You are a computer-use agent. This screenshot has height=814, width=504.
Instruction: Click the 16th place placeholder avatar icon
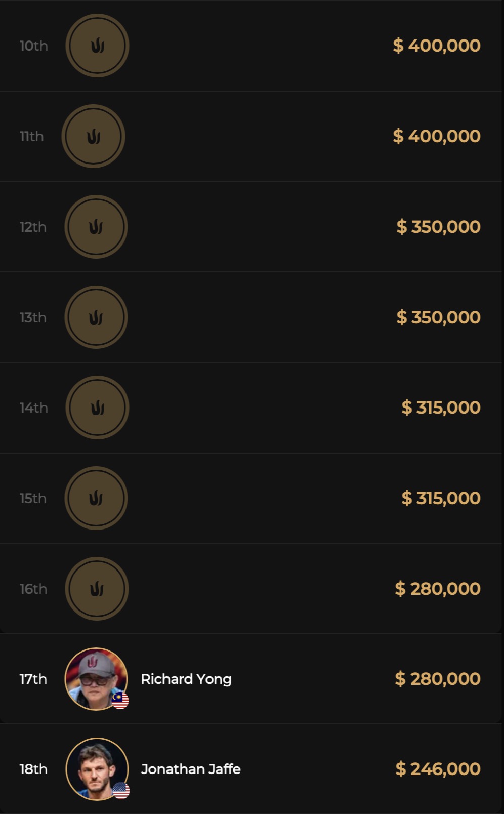[97, 589]
